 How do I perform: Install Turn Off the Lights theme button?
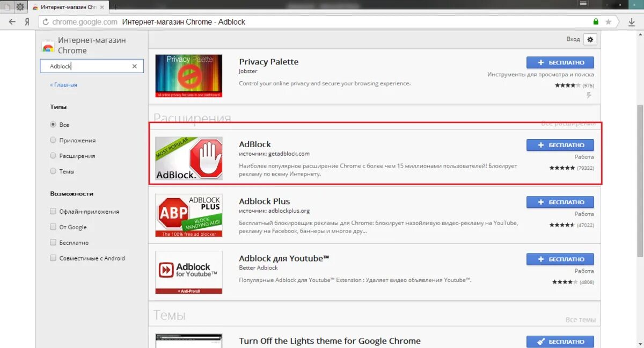coord(560,342)
